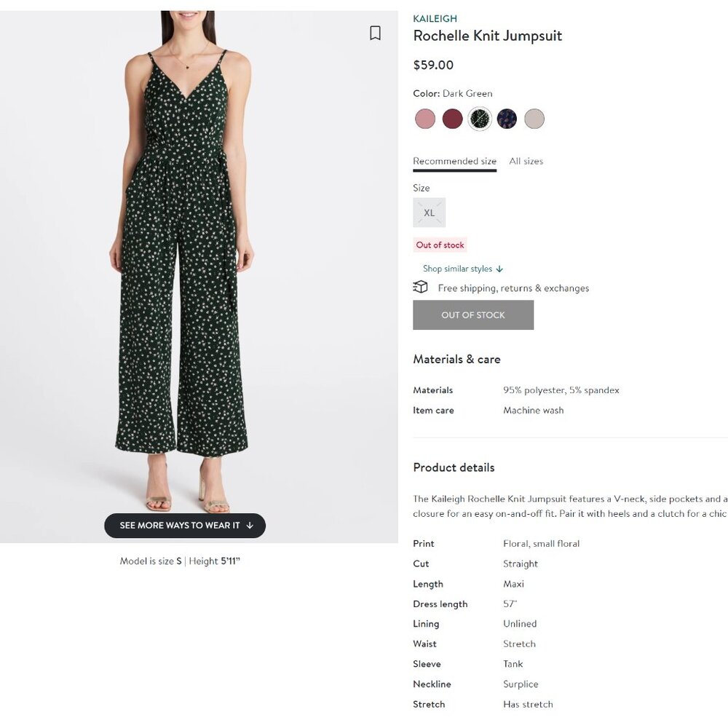The width and height of the screenshot is (728, 728).
Task: Click the down arrow beside Shop similar styles
Action: click(x=499, y=269)
